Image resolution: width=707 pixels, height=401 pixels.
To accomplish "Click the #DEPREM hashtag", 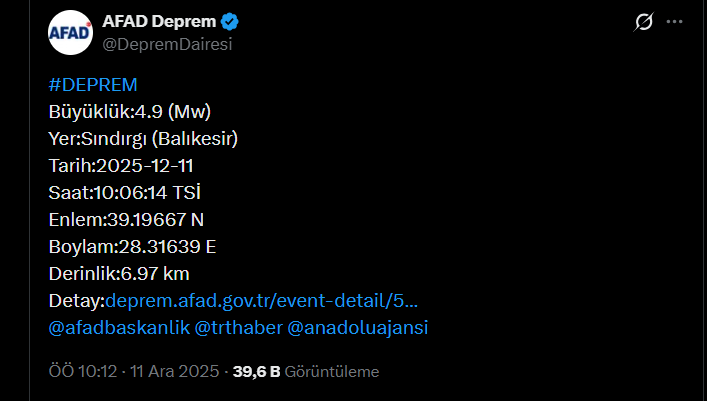I will pos(93,84).
